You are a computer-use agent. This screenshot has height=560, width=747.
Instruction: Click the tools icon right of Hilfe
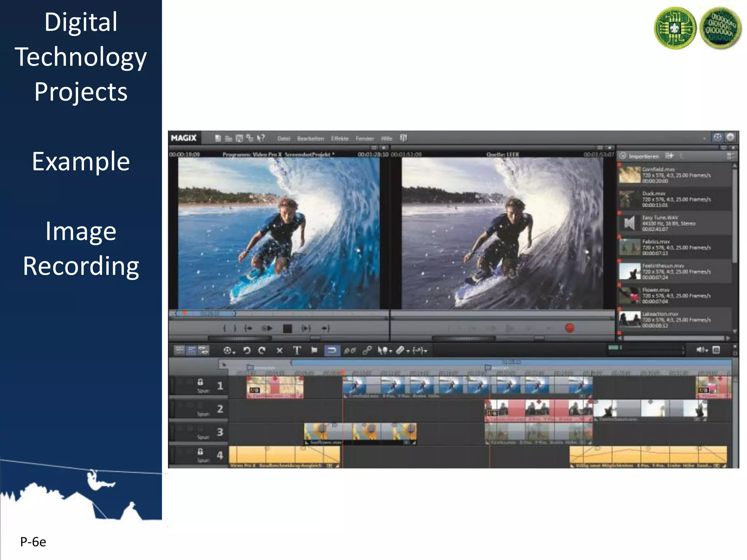click(403, 138)
